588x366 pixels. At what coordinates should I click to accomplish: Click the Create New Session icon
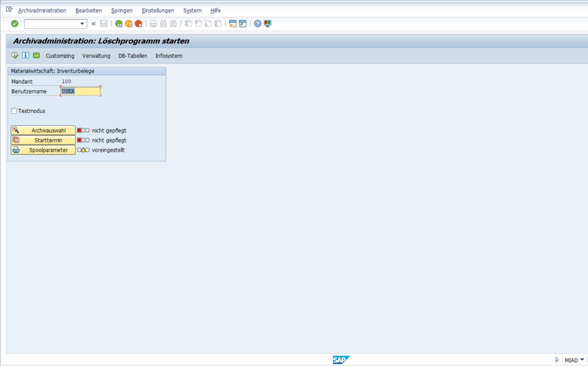click(233, 24)
